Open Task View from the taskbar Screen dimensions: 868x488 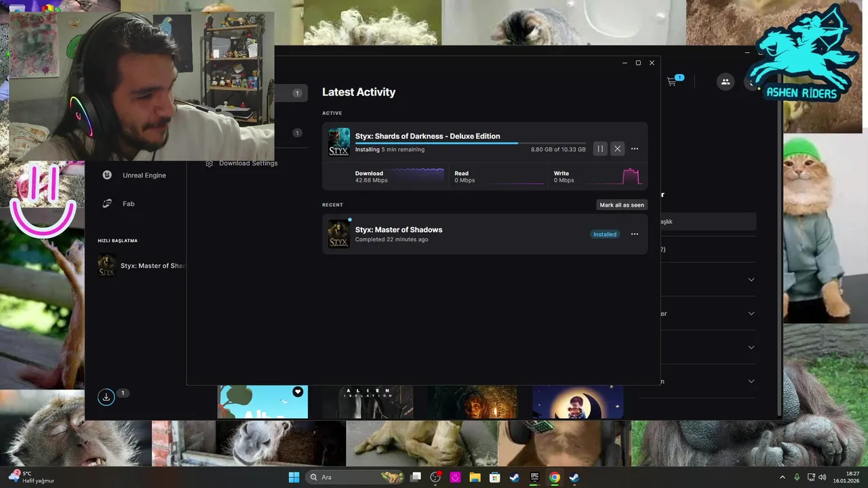click(416, 477)
